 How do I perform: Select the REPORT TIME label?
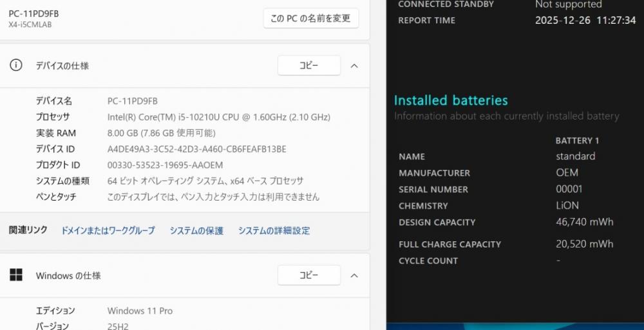427,21
